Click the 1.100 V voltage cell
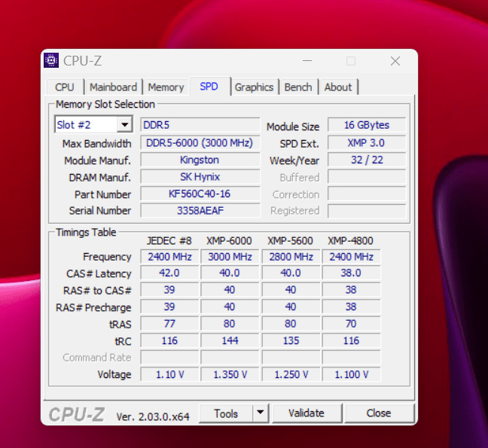Viewport: 488px width, 448px height. (351, 374)
